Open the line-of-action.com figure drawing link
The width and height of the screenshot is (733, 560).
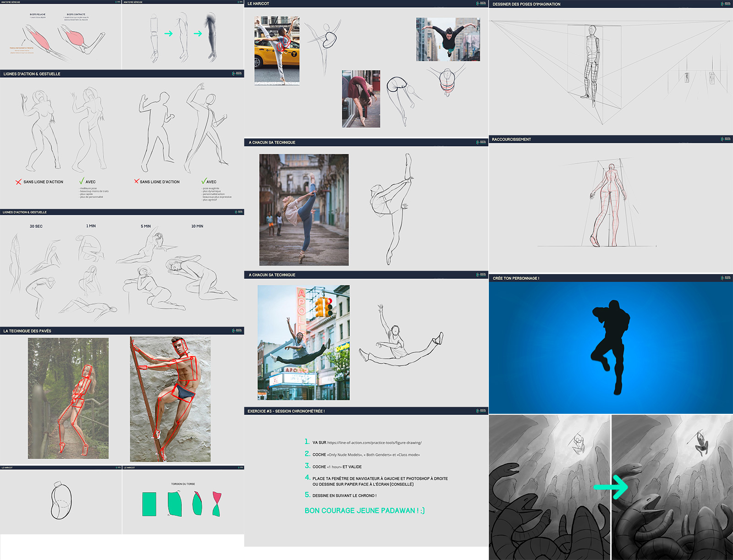[374, 443]
